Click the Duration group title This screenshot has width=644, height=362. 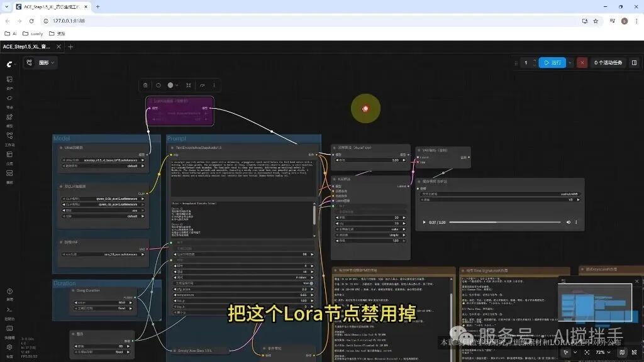click(65, 283)
